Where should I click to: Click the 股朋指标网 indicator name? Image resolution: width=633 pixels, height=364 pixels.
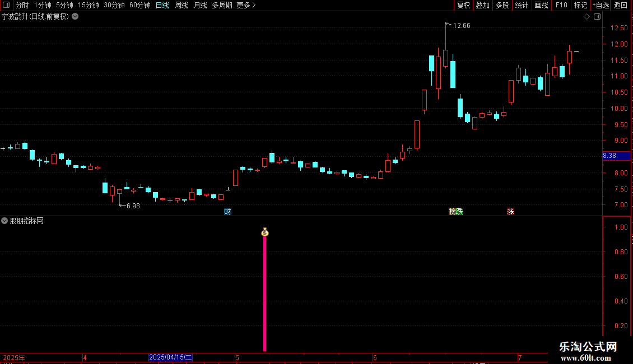[27, 221]
